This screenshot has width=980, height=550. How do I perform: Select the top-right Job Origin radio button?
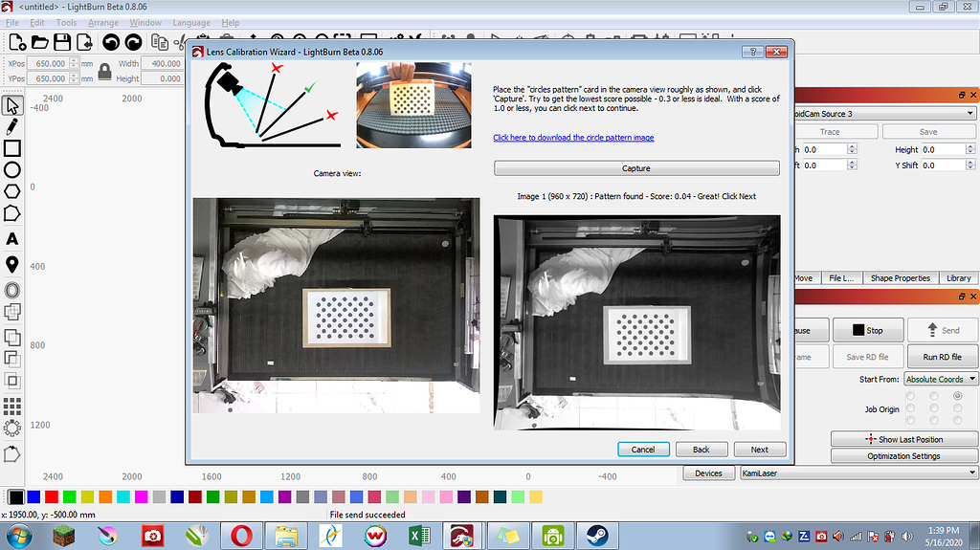pos(957,396)
